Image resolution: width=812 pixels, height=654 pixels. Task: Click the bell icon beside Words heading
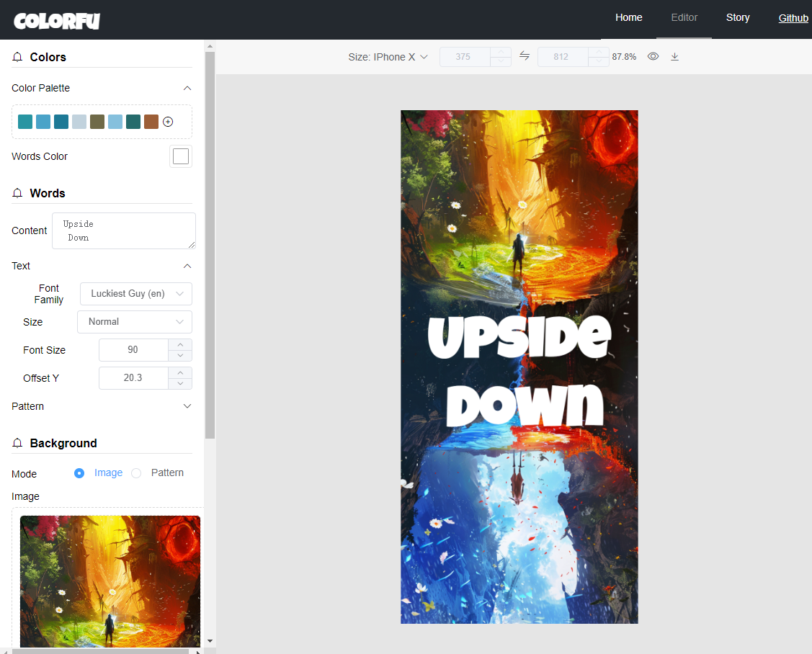point(17,193)
